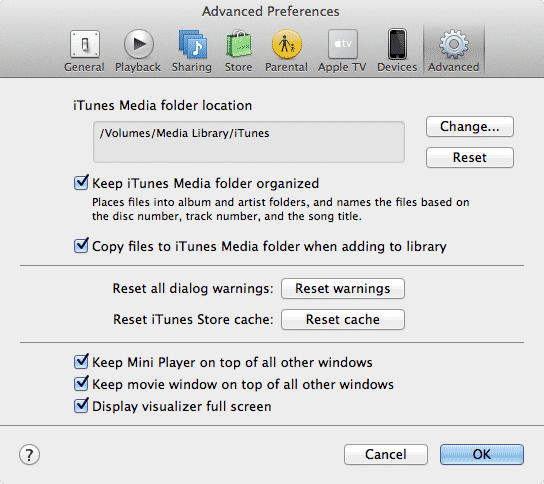Select the Parental controls icon
The width and height of the screenshot is (544, 484).
tap(287, 44)
